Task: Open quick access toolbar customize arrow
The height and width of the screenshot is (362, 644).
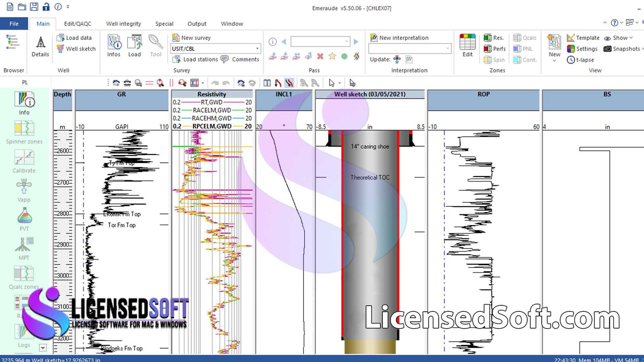Action: pos(68,7)
